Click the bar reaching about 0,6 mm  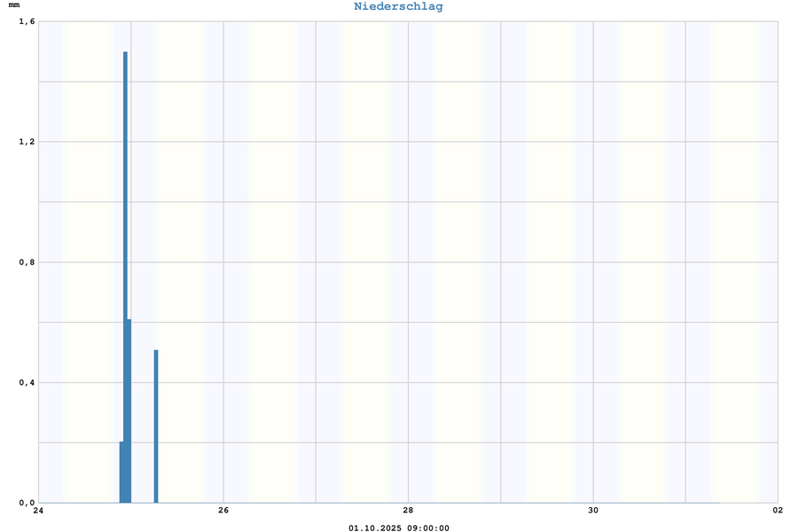(x=129, y=408)
